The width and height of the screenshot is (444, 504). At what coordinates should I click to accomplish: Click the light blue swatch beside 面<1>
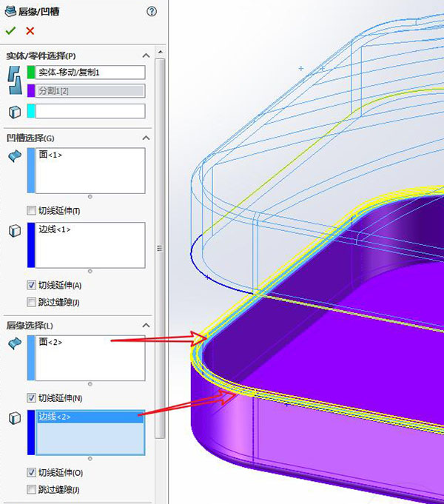point(31,170)
